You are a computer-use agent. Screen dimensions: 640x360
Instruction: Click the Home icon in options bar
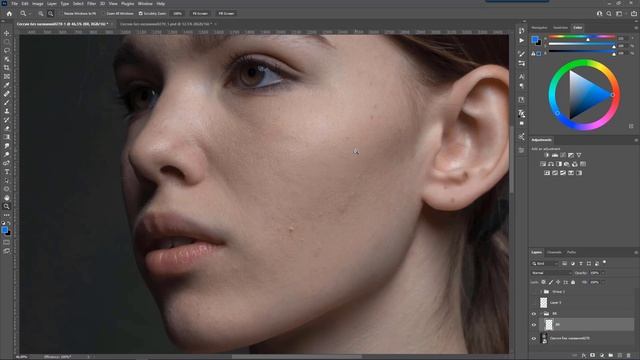9,13
